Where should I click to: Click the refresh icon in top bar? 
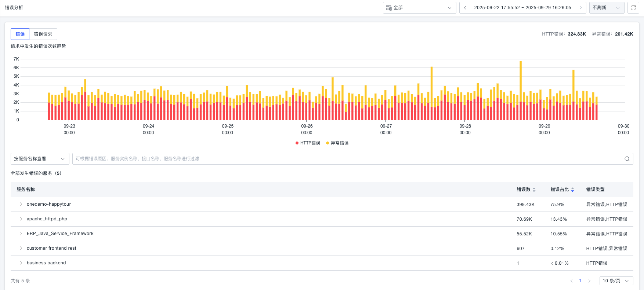[633, 8]
